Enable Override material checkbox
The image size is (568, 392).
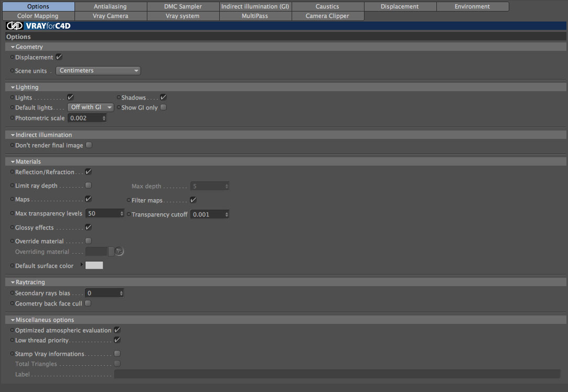click(88, 241)
